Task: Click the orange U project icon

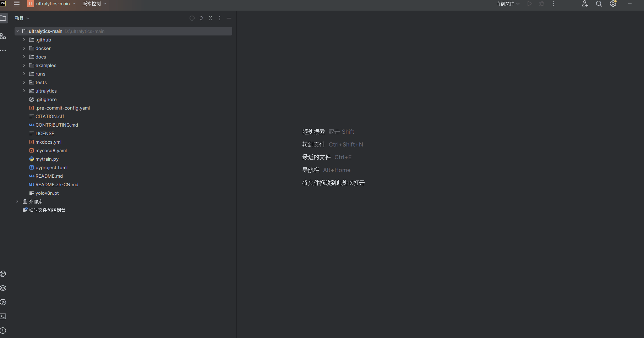Action: pyautogui.click(x=31, y=4)
